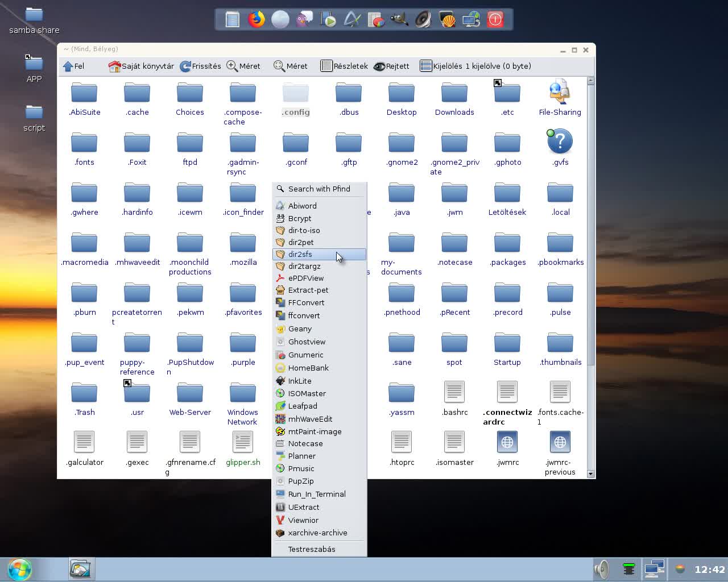Click the highlighted dir2sfs entry
The image size is (728, 582).
[319, 254]
